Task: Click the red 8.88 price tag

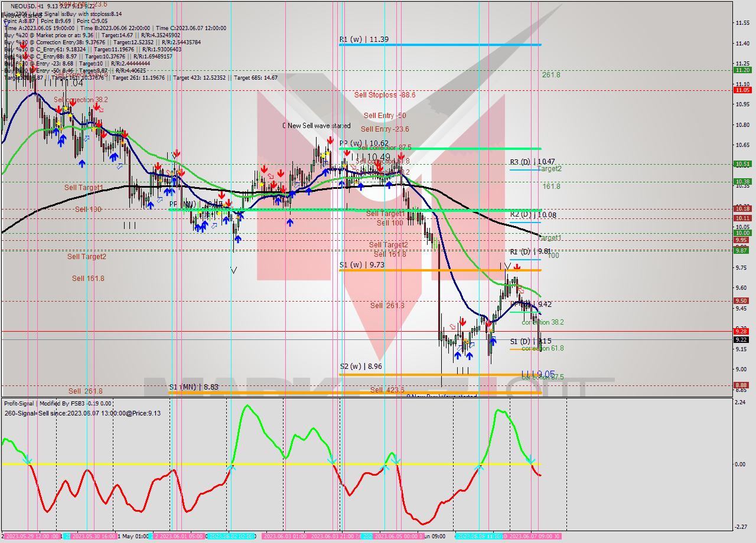Action: click(x=742, y=385)
